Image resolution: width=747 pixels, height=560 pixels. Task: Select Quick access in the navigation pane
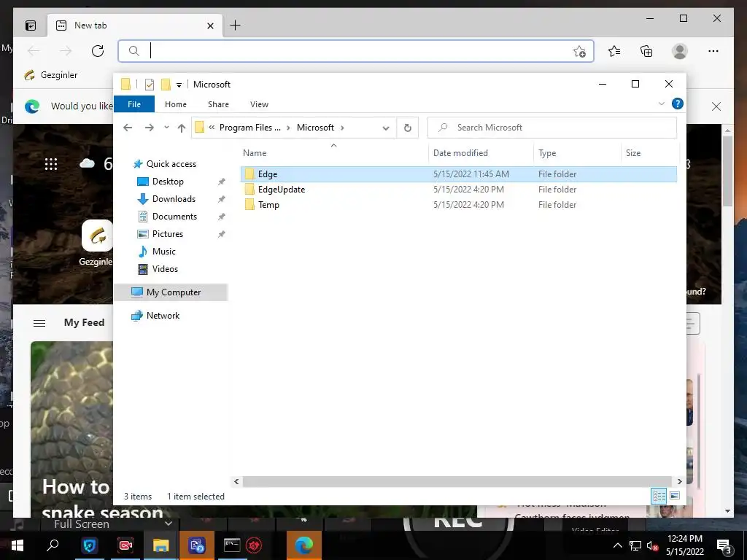[x=171, y=164]
